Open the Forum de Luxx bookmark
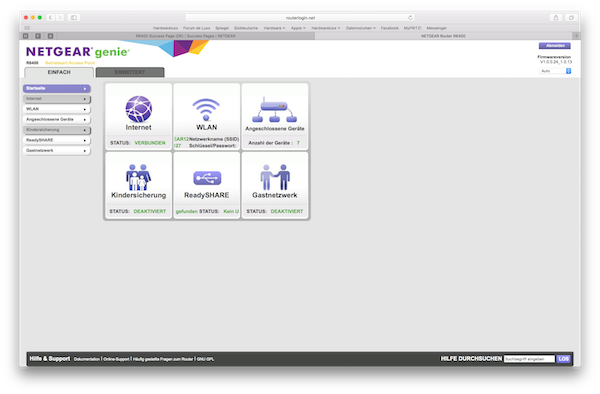The width and height of the screenshot is (600, 394). point(197,28)
